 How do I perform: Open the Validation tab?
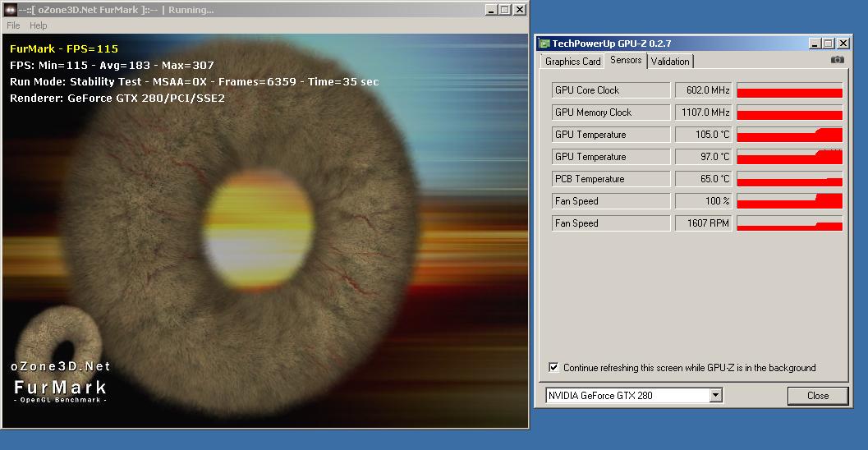tap(670, 62)
